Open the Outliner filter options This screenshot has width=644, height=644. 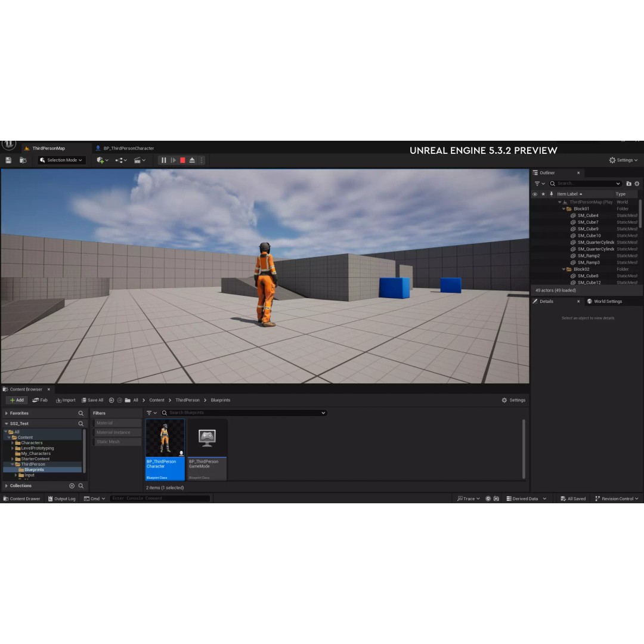pos(539,184)
